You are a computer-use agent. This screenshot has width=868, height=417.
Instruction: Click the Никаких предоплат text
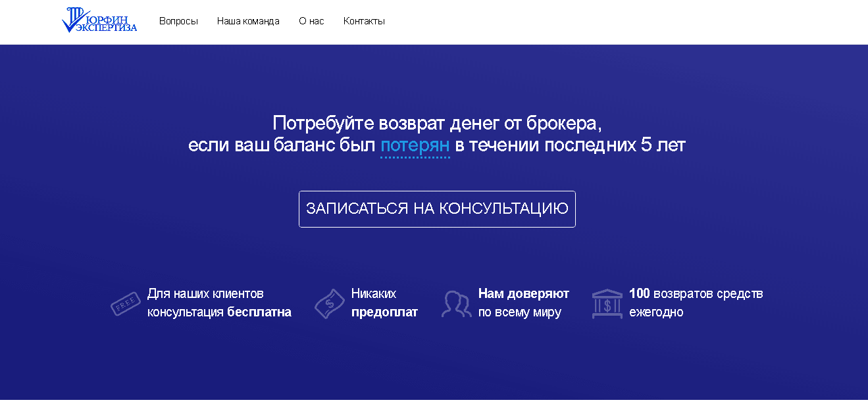point(384,303)
